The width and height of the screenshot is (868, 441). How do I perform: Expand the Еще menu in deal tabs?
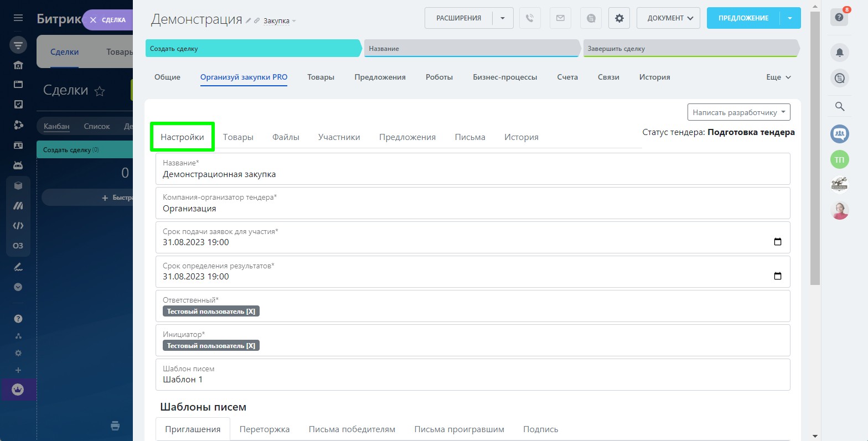click(778, 77)
